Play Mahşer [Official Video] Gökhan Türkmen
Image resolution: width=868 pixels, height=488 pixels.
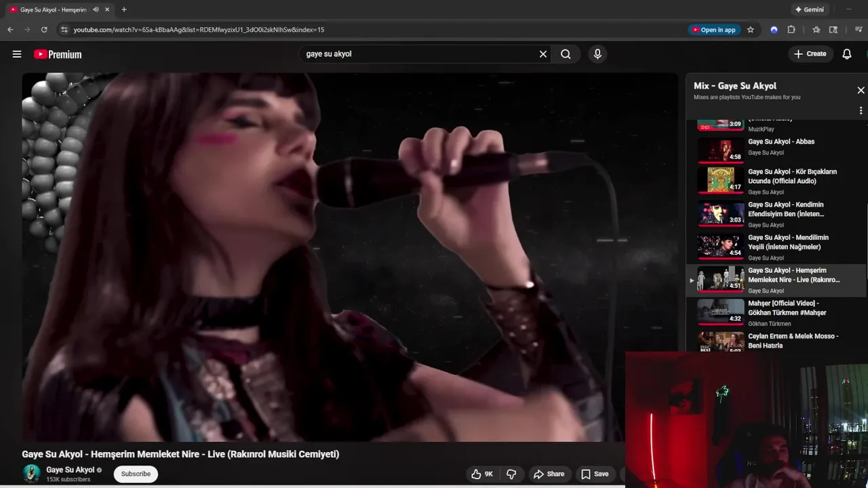point(787,308)
